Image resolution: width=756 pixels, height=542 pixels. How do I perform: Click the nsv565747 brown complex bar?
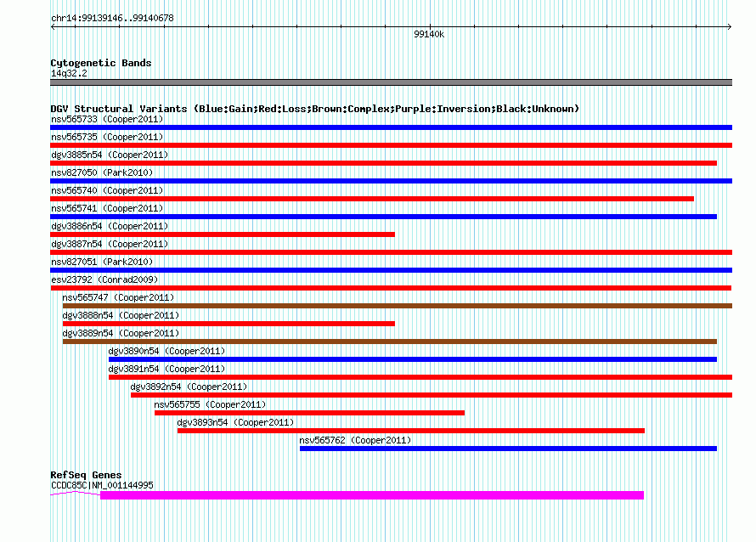click(x=398, y=306)
